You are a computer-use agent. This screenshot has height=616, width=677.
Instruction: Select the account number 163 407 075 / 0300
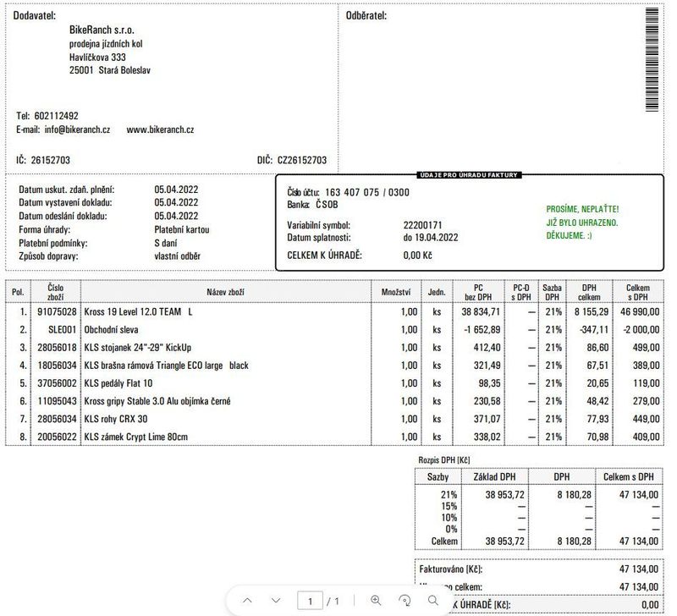(x=367, y=192)
